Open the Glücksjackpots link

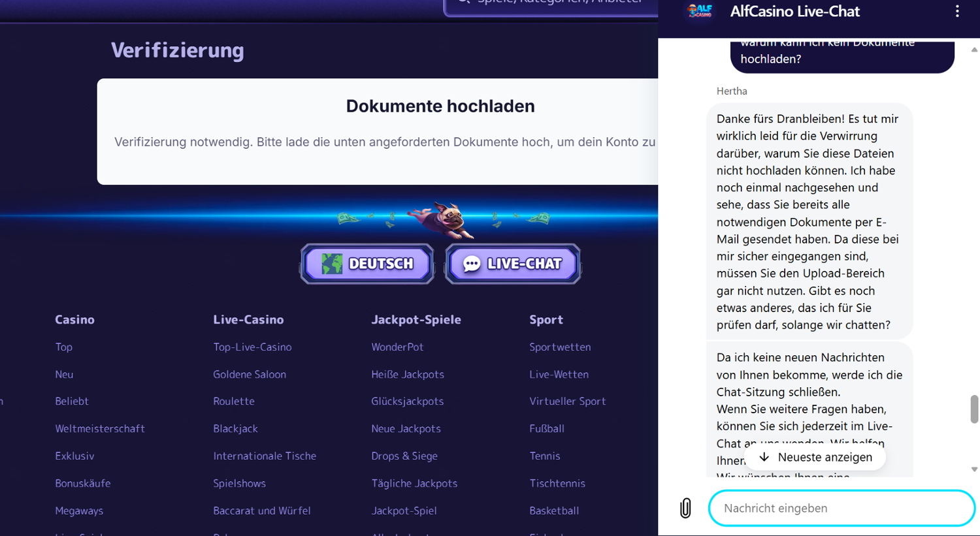407,401
